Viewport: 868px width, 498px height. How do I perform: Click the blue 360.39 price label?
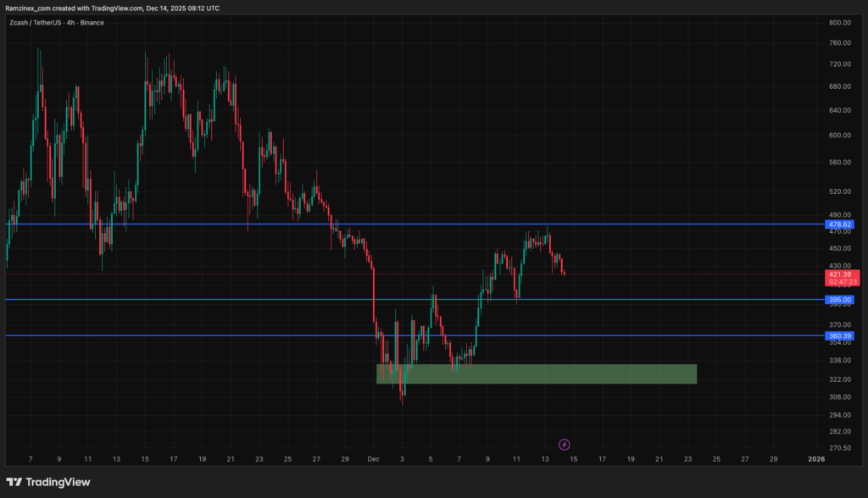841,336
